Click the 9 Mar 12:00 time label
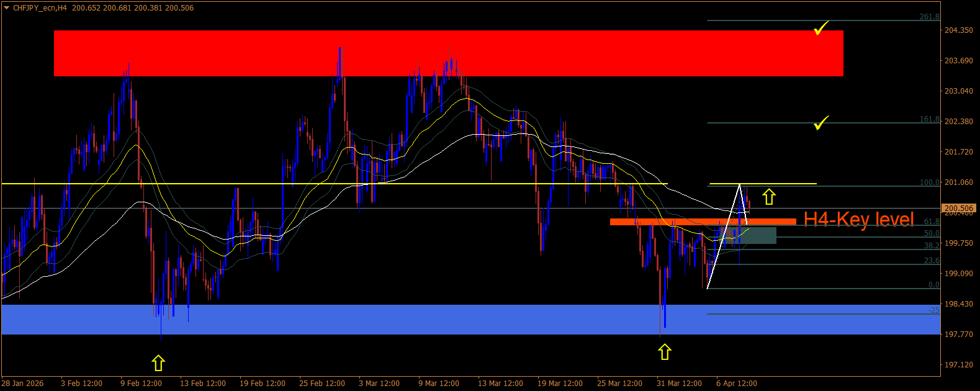Screen dimensions: 980x391 pyautogui.click(x=439, y=383)
